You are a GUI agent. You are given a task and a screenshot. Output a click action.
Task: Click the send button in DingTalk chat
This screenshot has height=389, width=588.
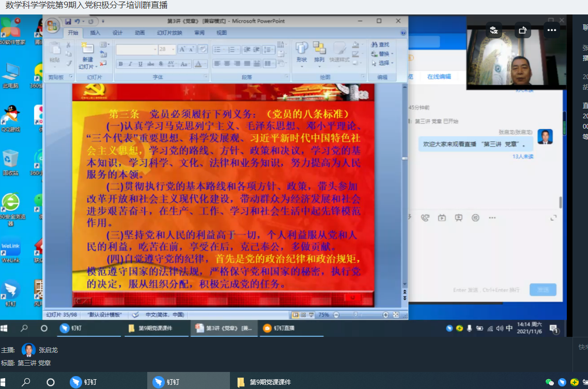(543, 290)
